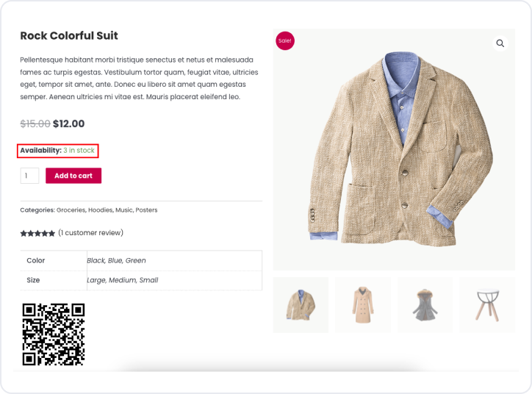Open the Groceries category link
This screenshot has height=394, width=532.
pos(71,210)
